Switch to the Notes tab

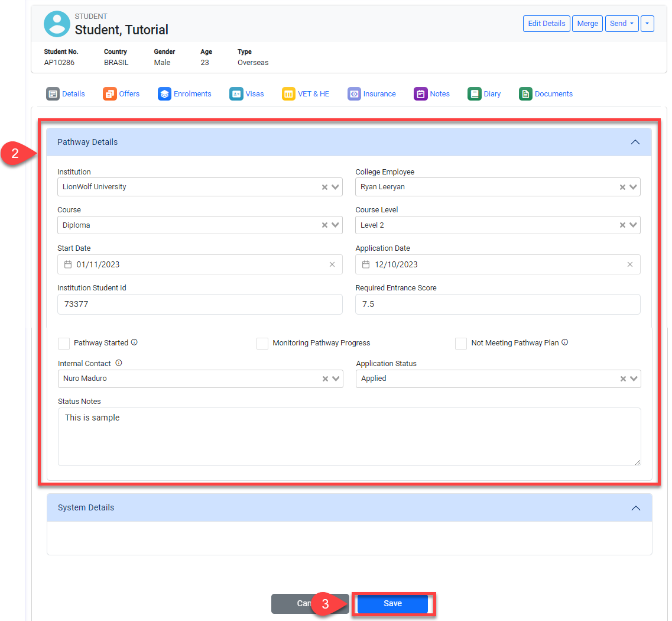pyautogui.click(x=439, y=94)
